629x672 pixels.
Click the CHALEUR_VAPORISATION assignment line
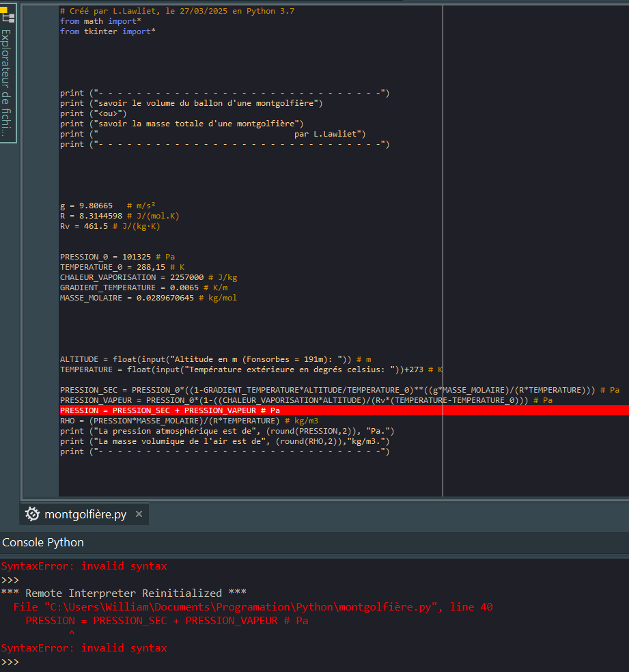pos(148,278)
